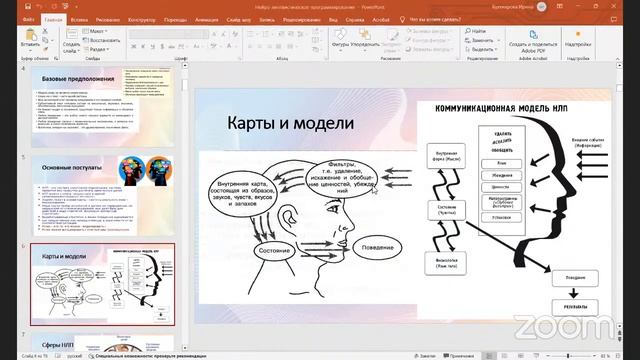Open the comments pane icon below window controls

(613, 19)
